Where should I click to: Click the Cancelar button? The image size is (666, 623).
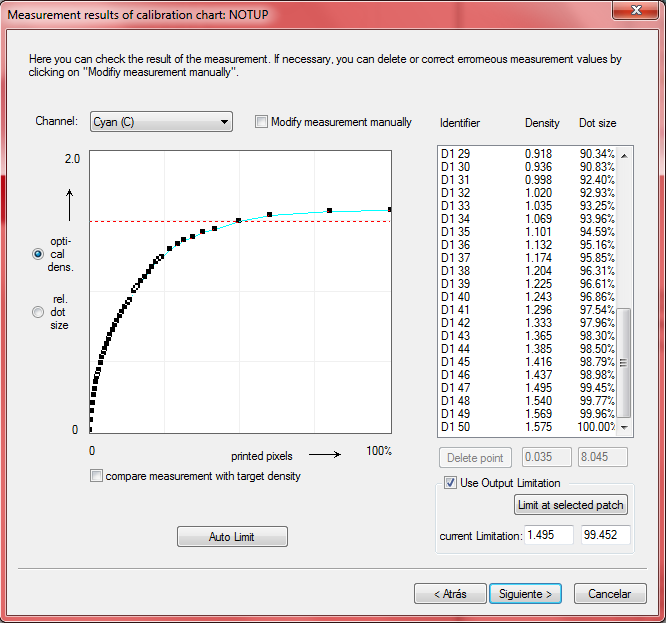point(609,593)
